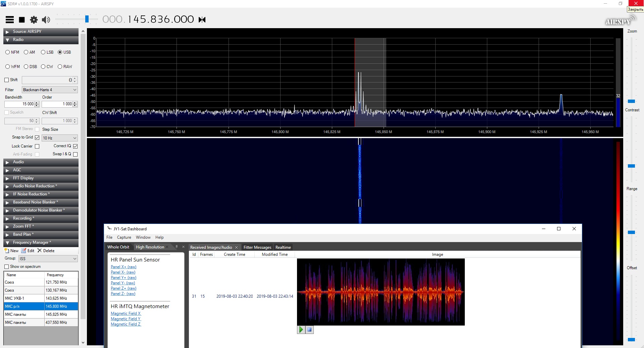Viewport: 644px width, 348px height.
Task: Increase the Bandwidth value with the up arrow
Action: 37,103
